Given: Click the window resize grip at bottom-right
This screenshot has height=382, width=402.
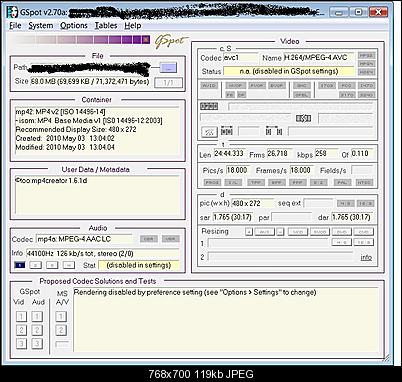Looking at the screenshot, I should click(386, 358).
